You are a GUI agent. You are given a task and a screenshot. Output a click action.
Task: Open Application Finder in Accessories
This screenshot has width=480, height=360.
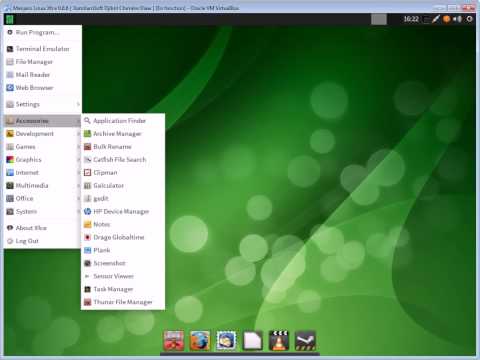click(123, 121)
